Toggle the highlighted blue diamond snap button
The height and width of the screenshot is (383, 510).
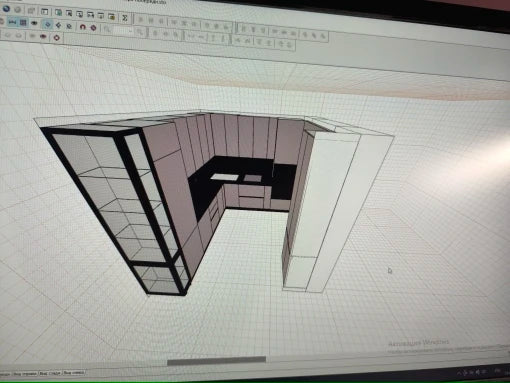(48, 24)
